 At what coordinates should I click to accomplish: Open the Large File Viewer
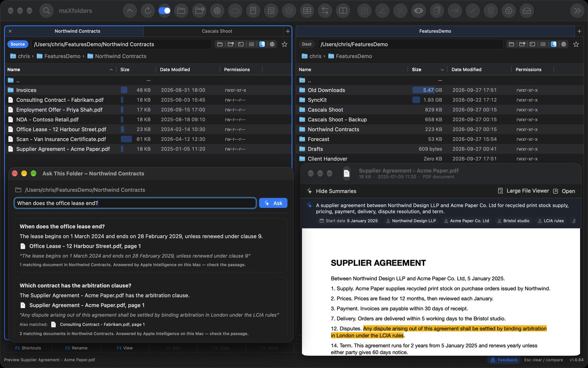coord(523,191)
